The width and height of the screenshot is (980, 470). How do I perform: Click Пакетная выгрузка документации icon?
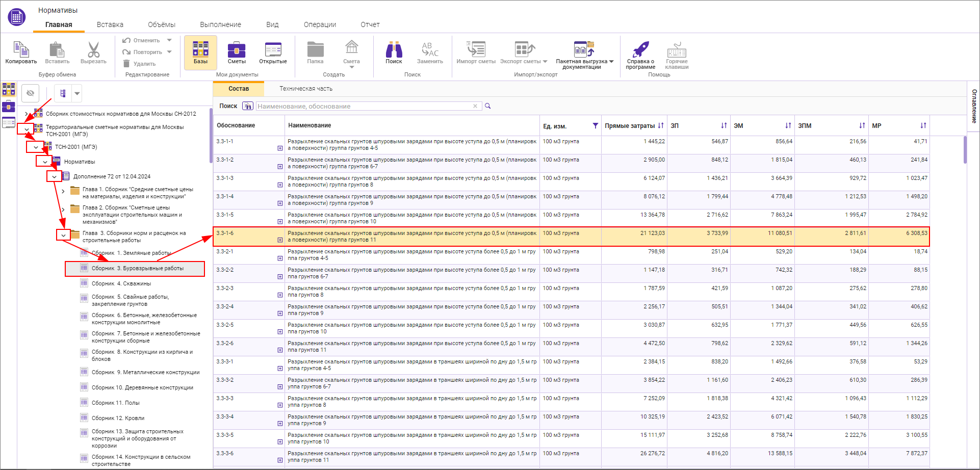(x=584, y=48)
